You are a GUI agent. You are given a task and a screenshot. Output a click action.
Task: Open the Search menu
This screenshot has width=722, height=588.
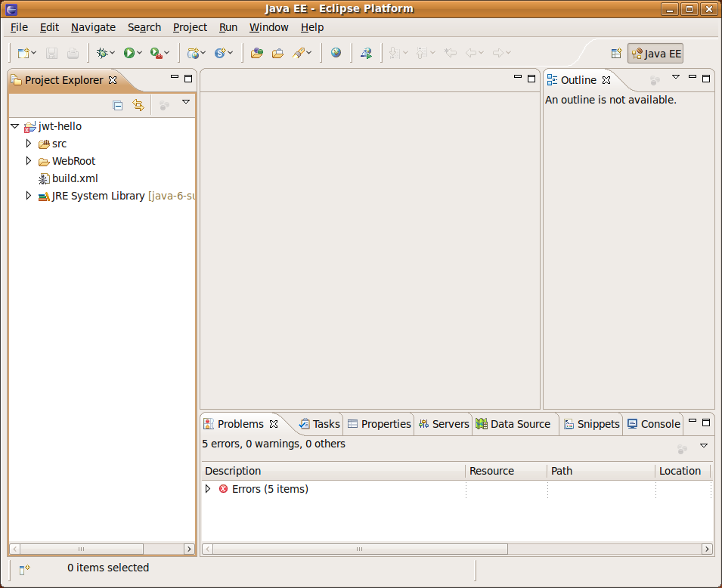(x=144, y=28)
